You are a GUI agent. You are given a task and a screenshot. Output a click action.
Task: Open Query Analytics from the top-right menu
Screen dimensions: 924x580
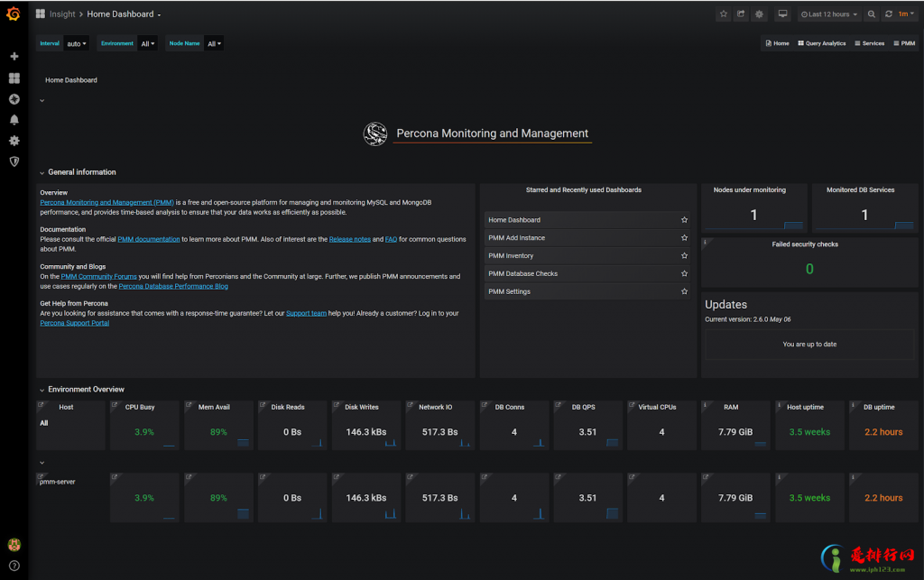click(821, 43)
